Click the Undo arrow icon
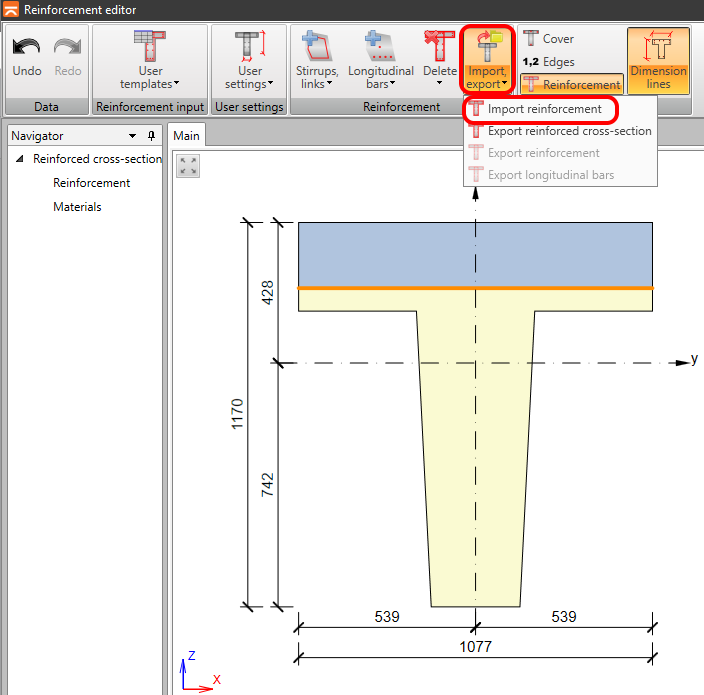Screen dimensions: 704x695 coord(26,48)
